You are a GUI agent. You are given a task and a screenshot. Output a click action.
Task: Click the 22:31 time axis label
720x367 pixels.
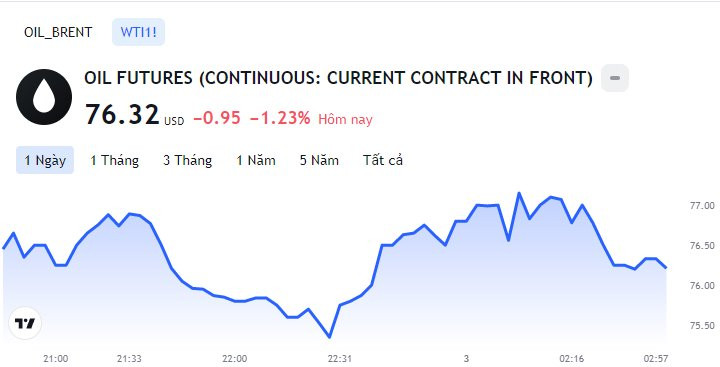(340, 359)
